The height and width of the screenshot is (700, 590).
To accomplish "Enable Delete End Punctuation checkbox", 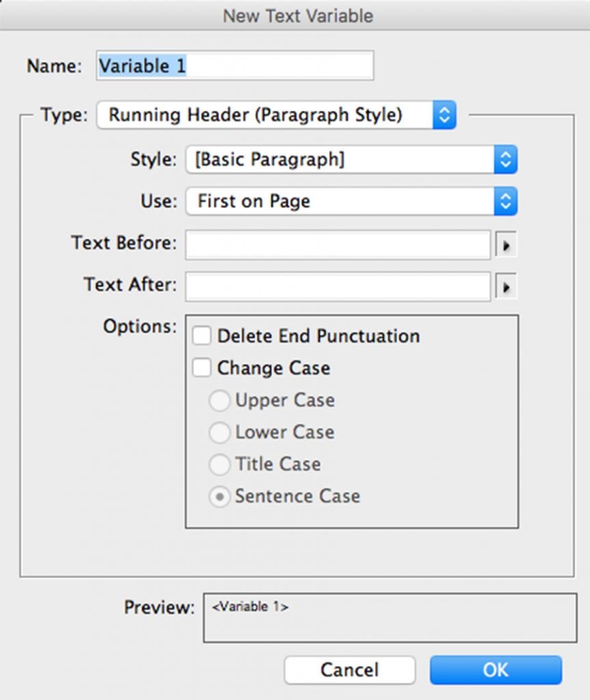I will [202, 336].
